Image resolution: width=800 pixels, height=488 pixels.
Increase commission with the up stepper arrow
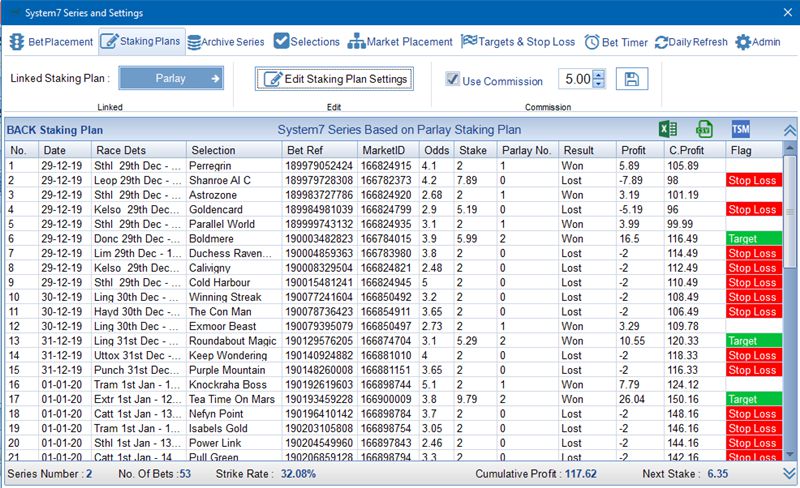(599, 75)
